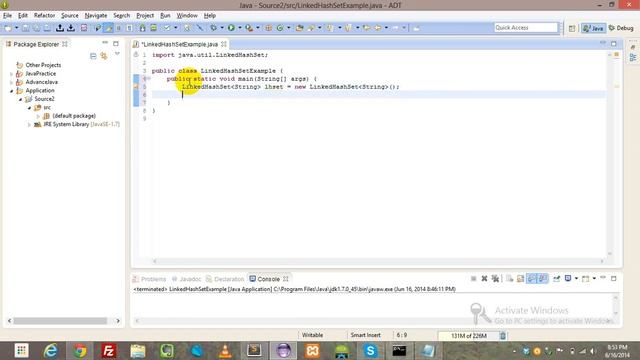
Task: Open the New file dropdown arrow
Action: 16,28
